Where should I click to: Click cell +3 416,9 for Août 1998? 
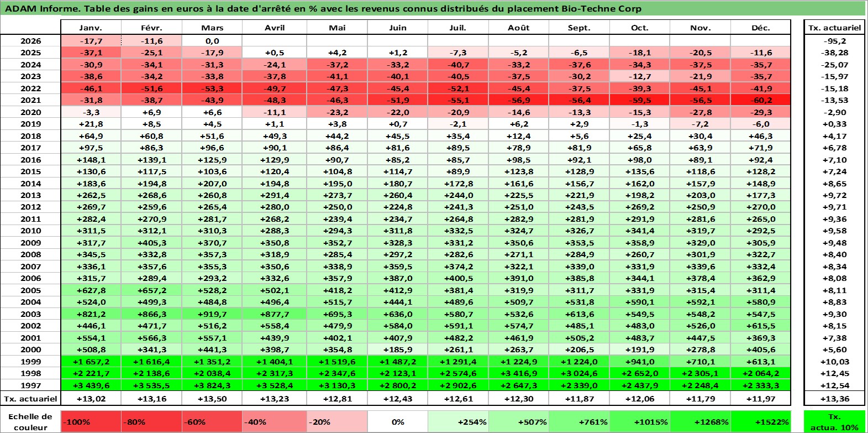click(x=518, y=373)
